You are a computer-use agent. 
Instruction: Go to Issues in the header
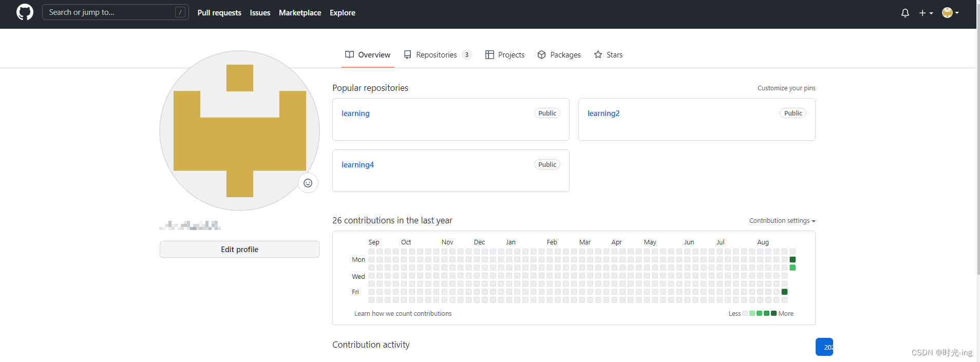click(x=260, y=13)
